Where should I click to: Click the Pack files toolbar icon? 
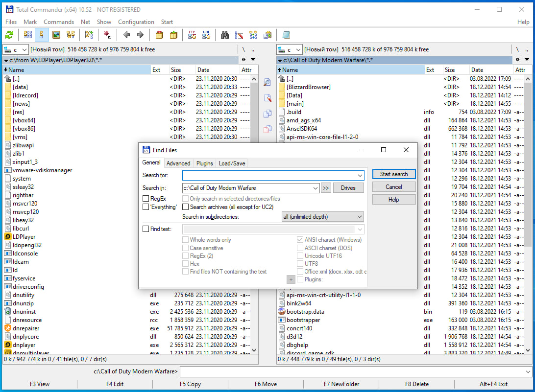pyautogui.click(x=159, y=35)
